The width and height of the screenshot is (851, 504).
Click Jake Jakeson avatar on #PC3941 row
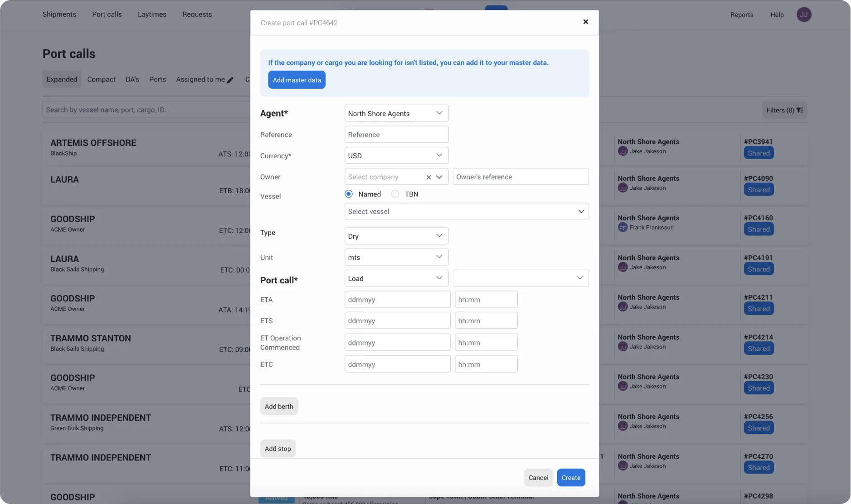(622, 151)
